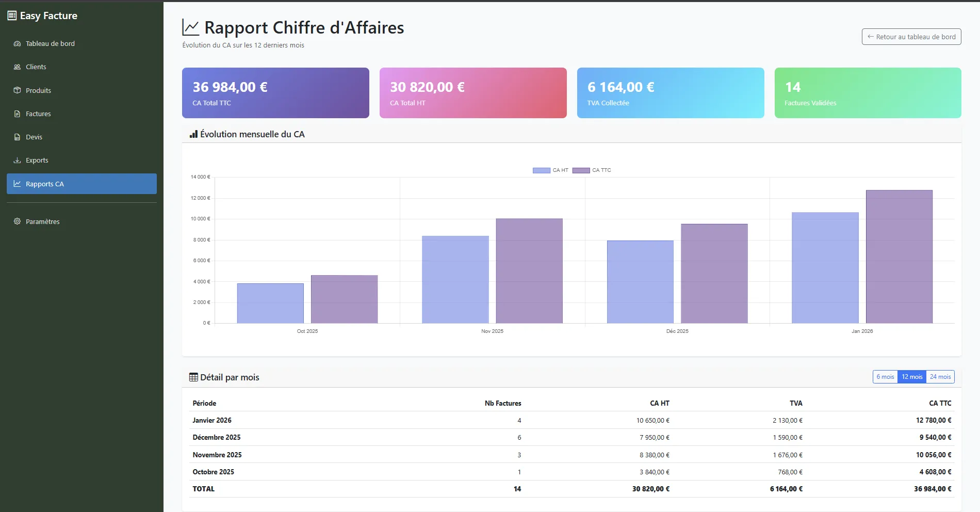The height and width of the screenshot is (512, 980).
Task: Select the Devis document icon
Action: pyautogui.click(x=17, y=137)
